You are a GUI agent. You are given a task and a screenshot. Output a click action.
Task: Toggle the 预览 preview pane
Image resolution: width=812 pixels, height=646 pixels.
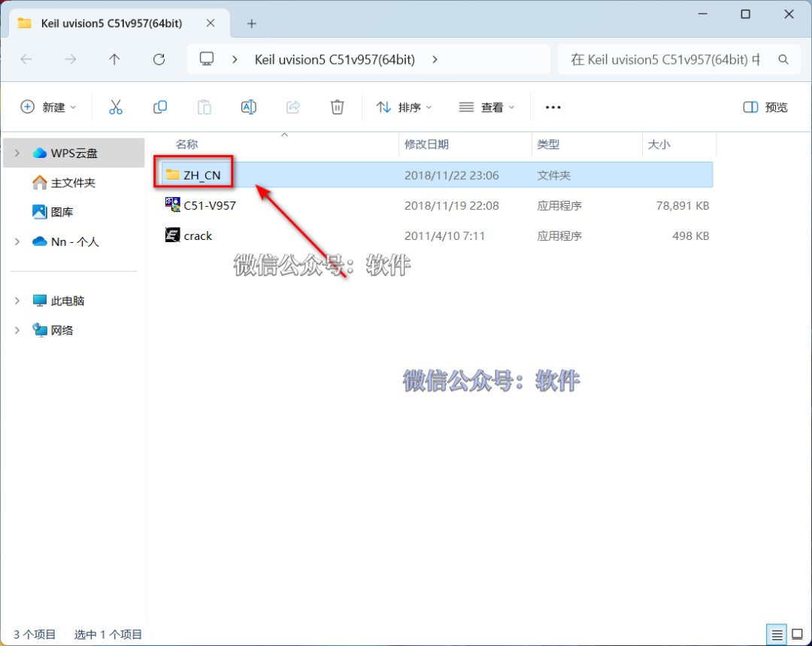[765, 107]
